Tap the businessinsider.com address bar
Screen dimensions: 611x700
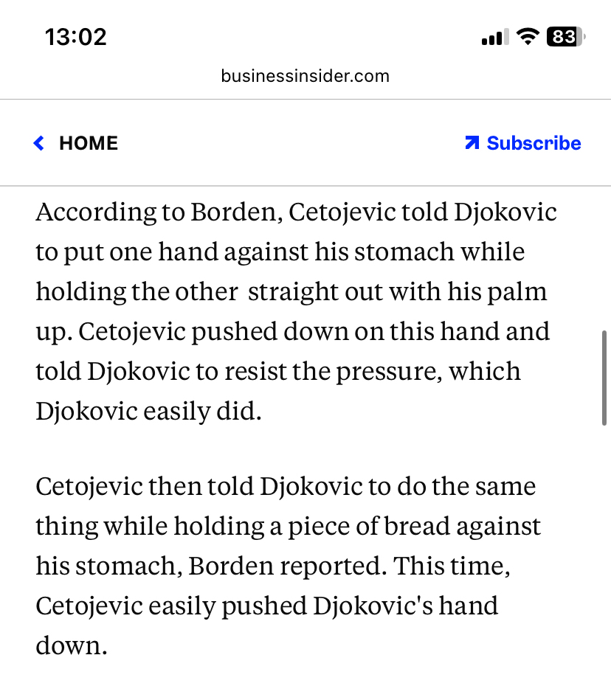(305, 75)
